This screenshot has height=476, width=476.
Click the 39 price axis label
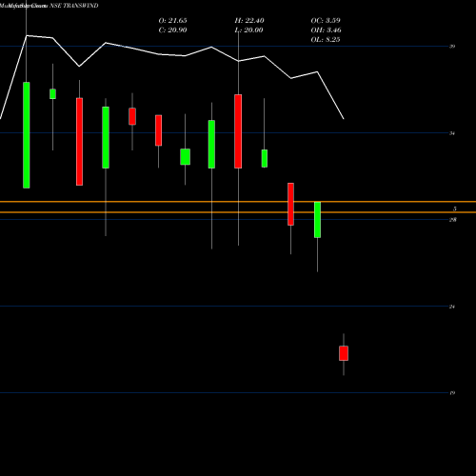tap(452, 47)
